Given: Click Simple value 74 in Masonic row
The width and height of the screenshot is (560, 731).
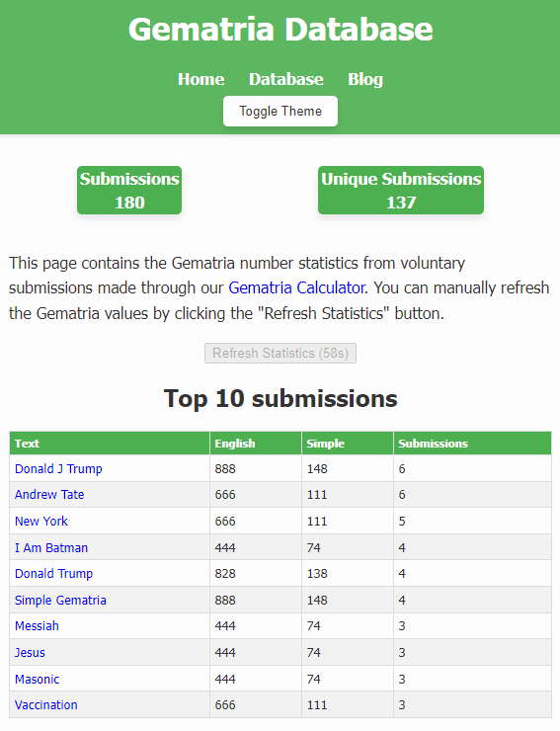Looking at the screenshot, I should (x=314, y=679).
